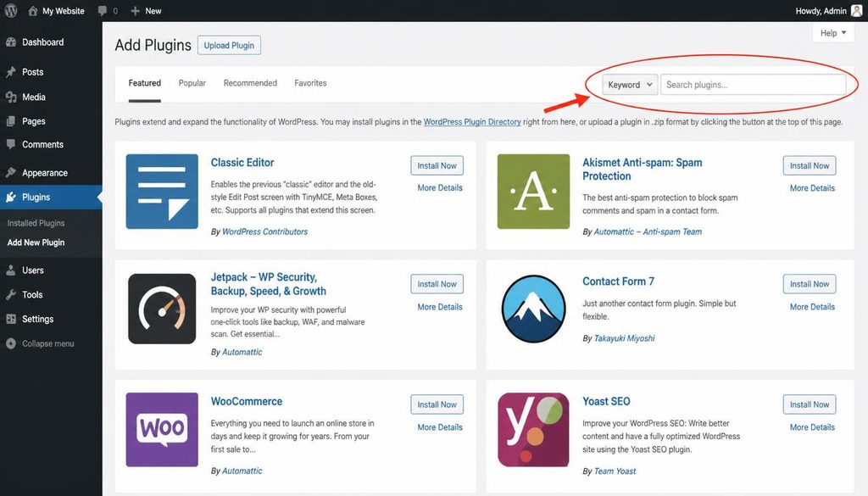Viewport: 868px width, 496px height.
Task: Switch to the Popular tab
Action: [192, 83]
